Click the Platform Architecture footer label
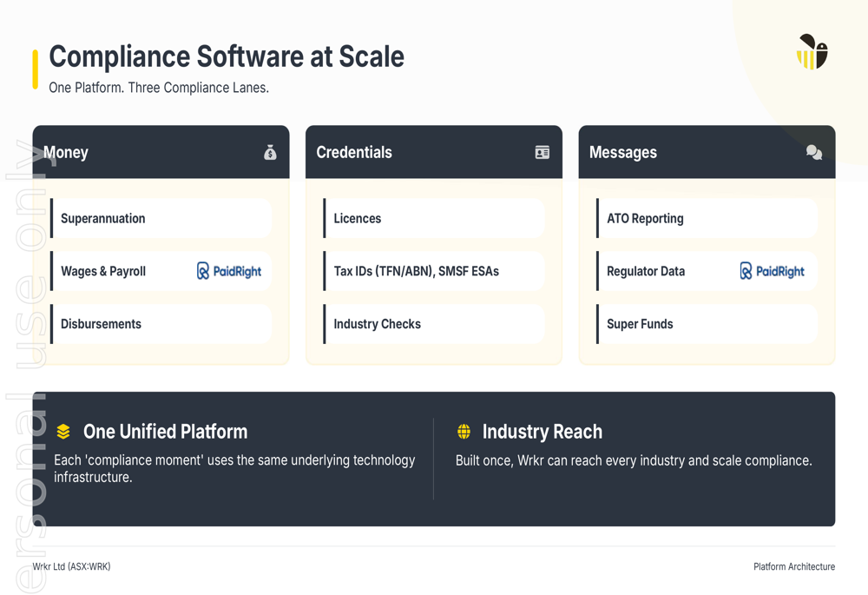 (x=794, y=566)
